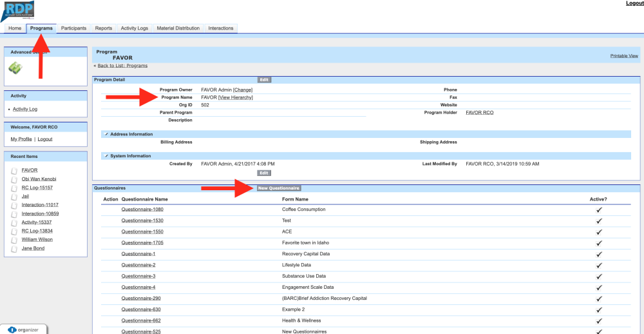Viewport: 644px width, 334px height.
Task: Open Questionnaire-662 link
Action: (x=141, y=320)
